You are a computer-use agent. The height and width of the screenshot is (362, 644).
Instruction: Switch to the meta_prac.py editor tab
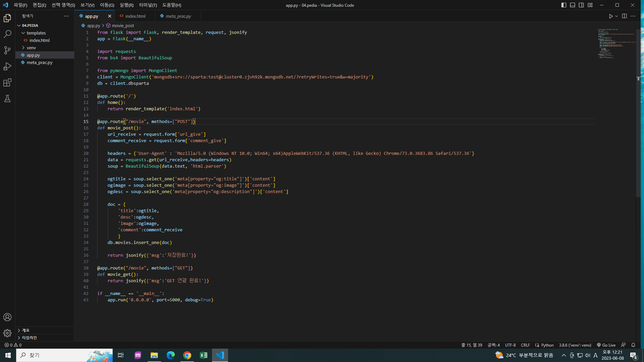(178, 16)
